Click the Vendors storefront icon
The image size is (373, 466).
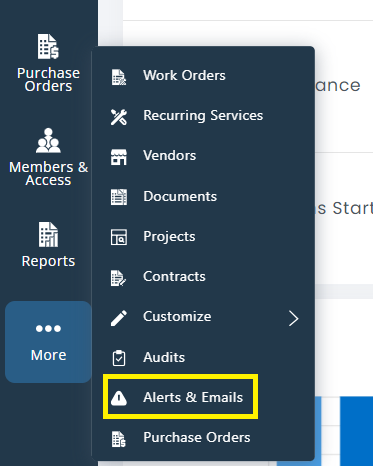click(119, 157)
